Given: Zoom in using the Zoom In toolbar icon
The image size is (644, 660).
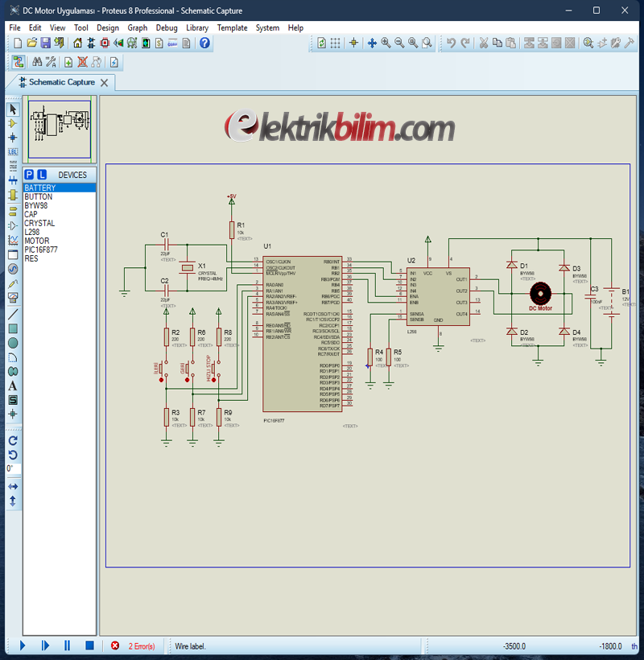Looking at the screenshot, I should point(385,43).
